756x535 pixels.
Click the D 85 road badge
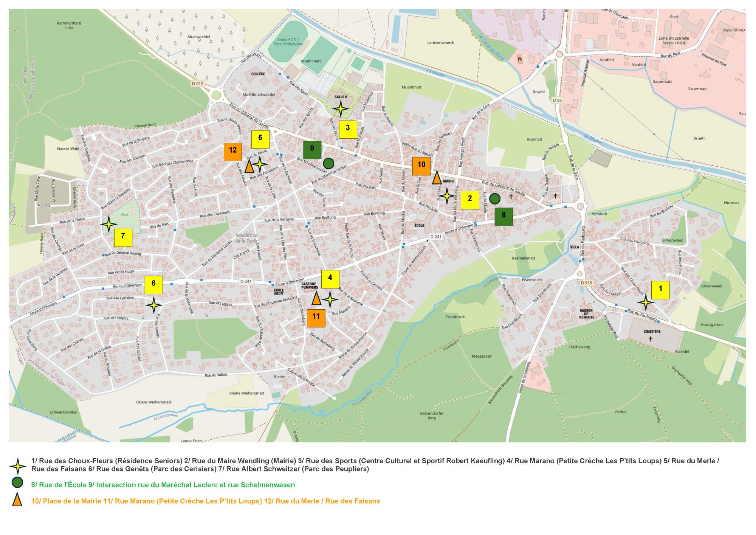coord(557,100)
